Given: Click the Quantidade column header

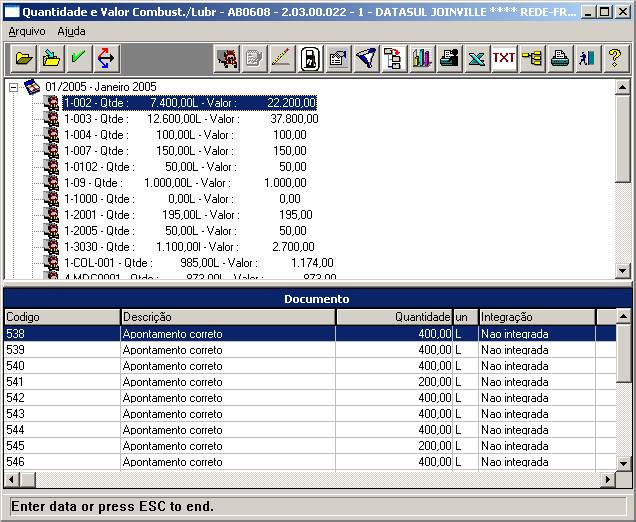Looking at the screenshot, I should (x=394, y=317).
